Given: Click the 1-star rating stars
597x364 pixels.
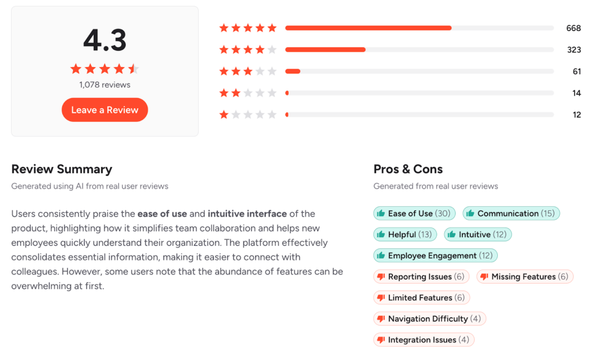Looking at the screenshot, I should [248, 115].
